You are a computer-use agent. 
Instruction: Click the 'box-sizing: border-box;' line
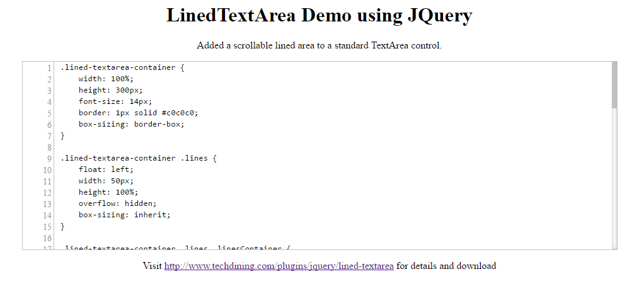pos(132,124)
